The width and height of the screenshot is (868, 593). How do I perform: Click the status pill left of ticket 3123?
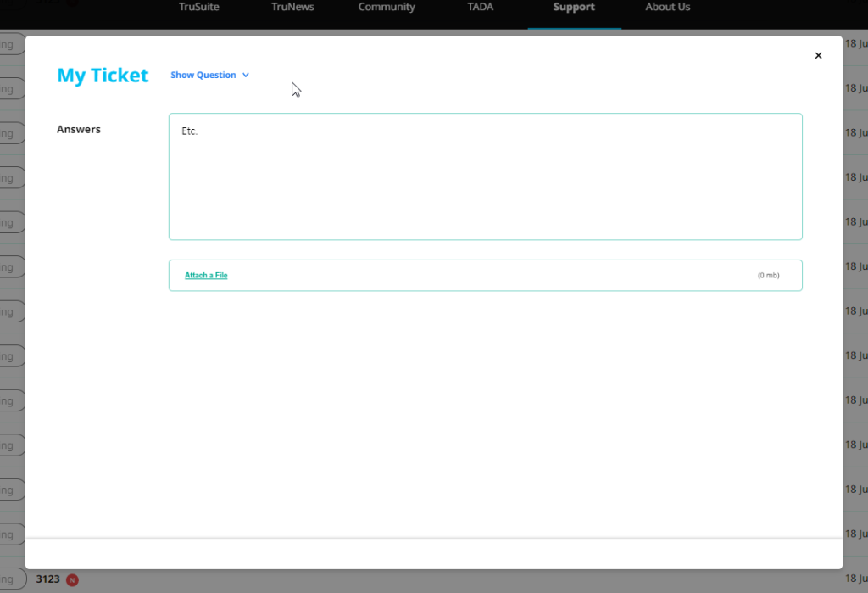[11, 580]
